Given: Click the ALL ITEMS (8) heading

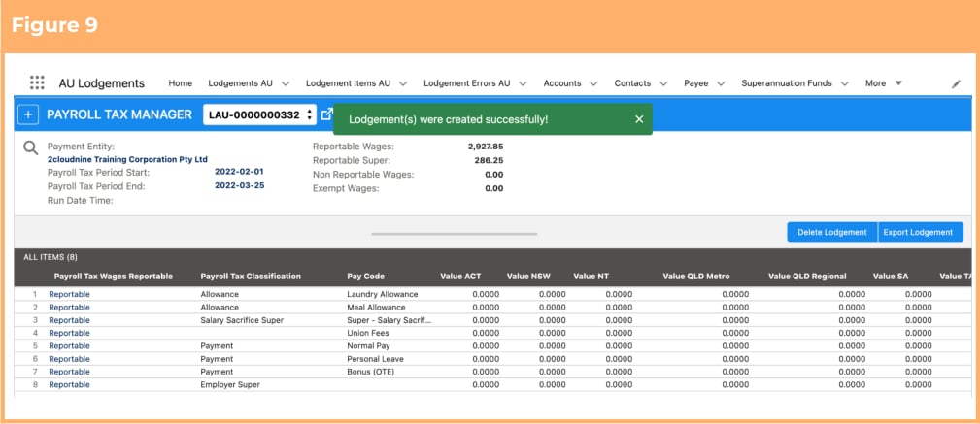Looking at the screenshot, I should coord(50,257).
